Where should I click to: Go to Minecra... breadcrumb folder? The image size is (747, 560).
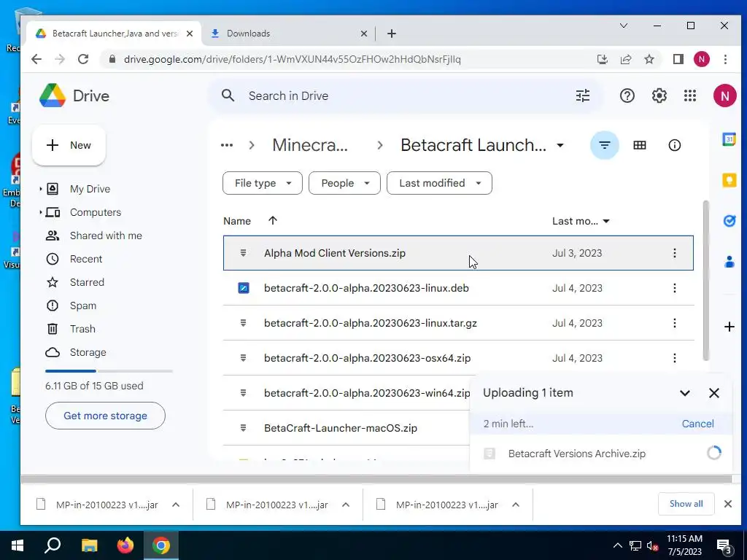point(310,145)
